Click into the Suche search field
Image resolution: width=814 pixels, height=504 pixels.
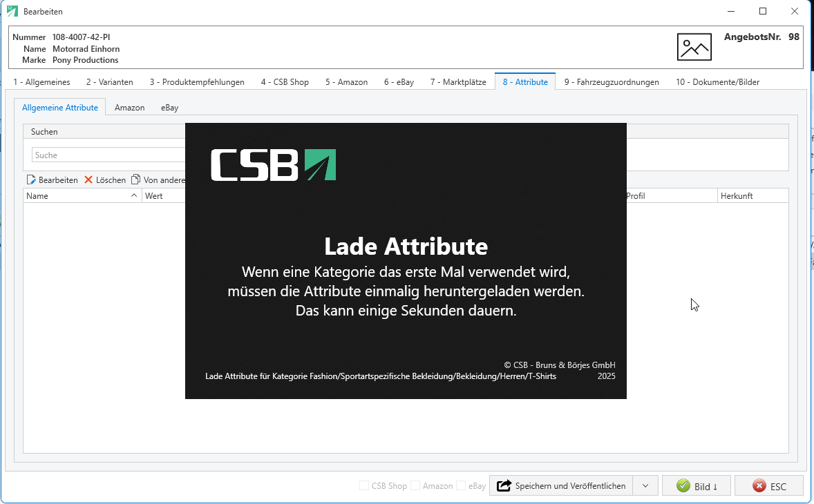(x=108, y=155)
